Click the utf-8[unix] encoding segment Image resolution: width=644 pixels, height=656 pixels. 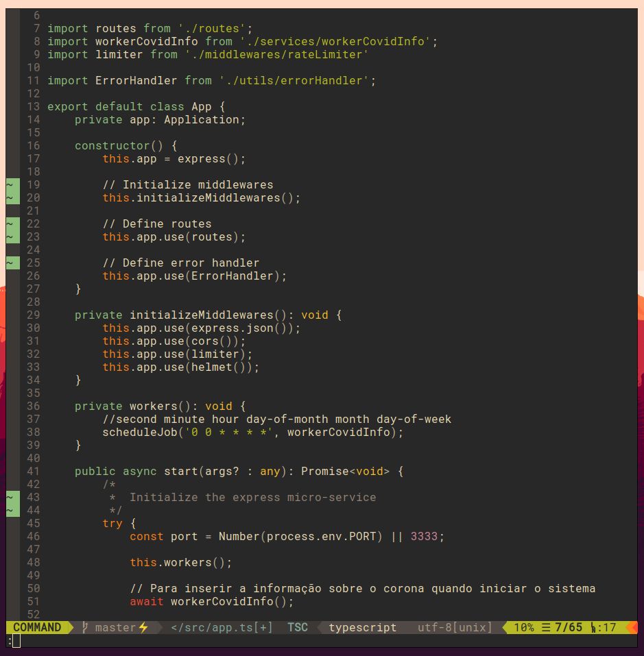coord(456,627)
